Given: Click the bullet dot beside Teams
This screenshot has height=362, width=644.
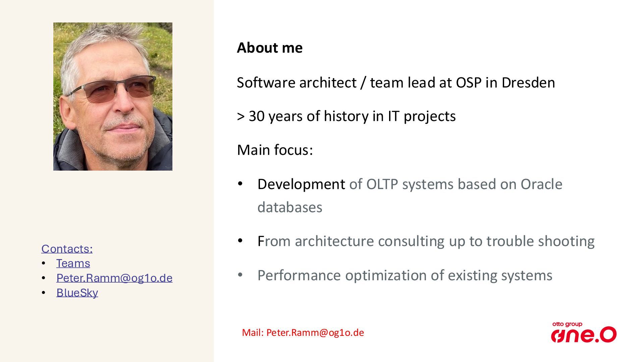Looking at the screenshot, I should [44, 263].
